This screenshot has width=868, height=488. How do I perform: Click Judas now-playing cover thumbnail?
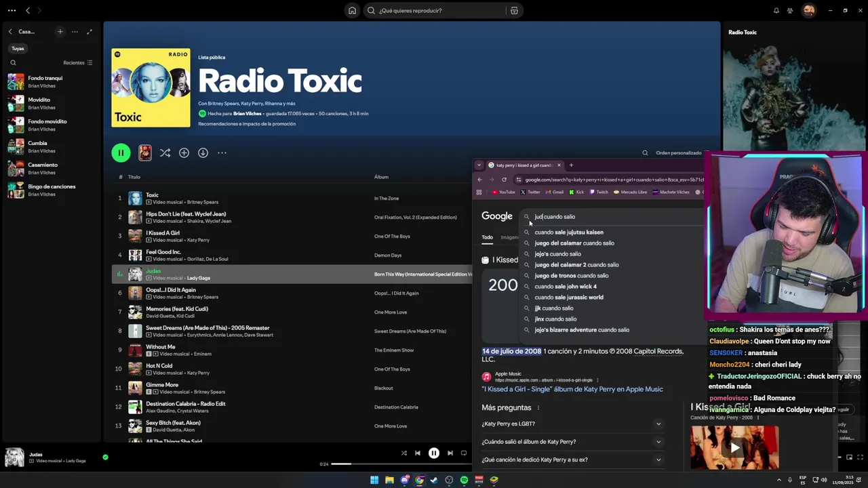click(14, 457)
